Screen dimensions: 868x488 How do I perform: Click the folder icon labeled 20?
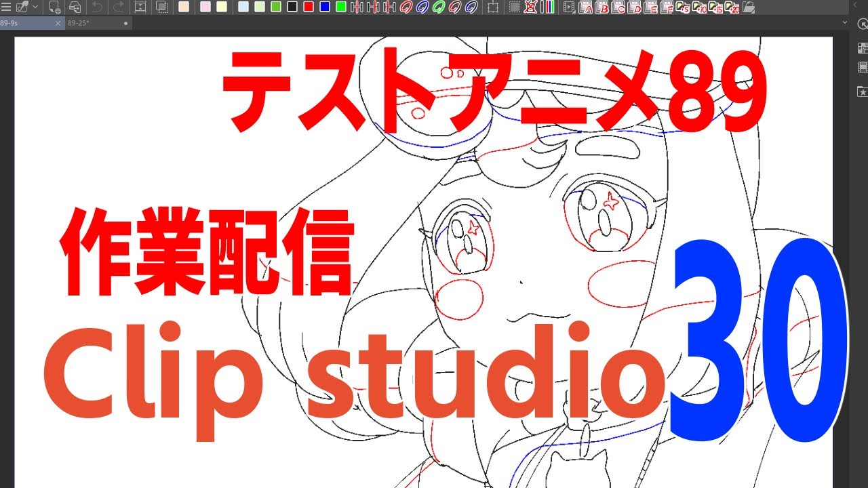pyautogui.click(x=732, y=7)
